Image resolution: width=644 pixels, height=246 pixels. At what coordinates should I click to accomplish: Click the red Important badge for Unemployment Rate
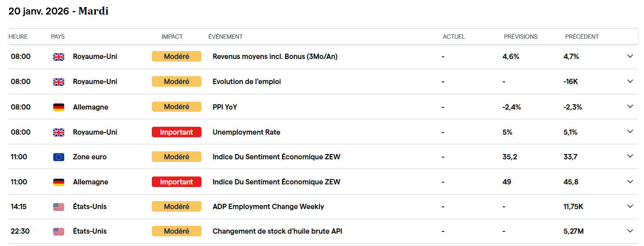tap(176, 132)
